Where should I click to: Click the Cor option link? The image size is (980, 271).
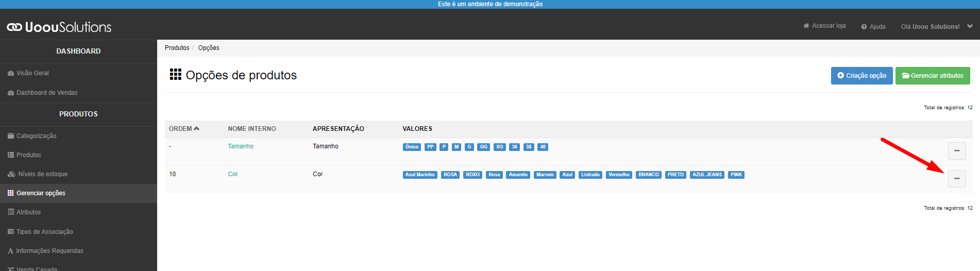(x=233, y=174)
